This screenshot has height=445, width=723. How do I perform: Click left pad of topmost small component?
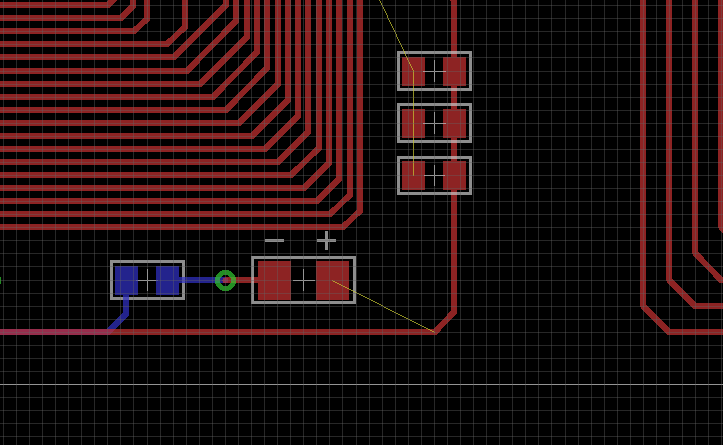(413, 71)
